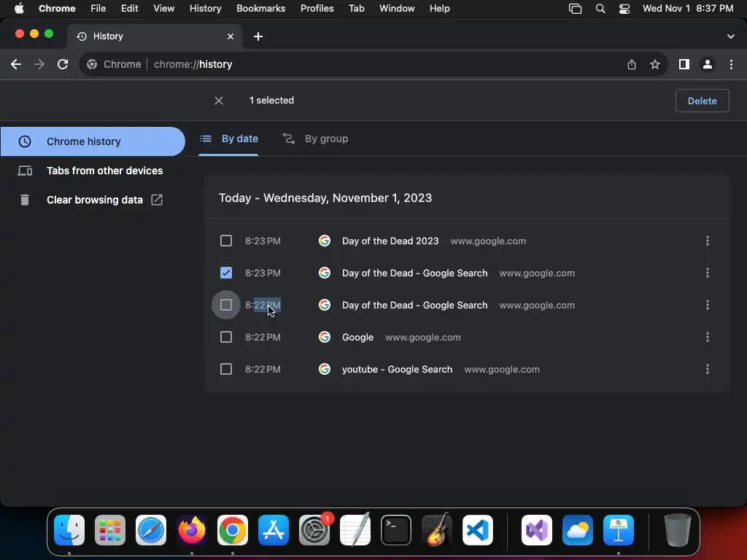
Task: Switch to the By date tab
Action: [x=228, y=139]
